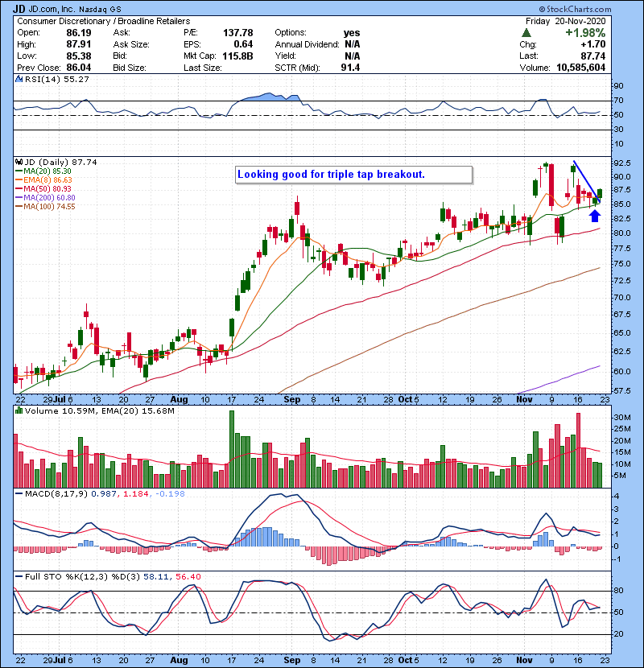
Task: Click the 'Bid Size:' label
Action: tap(129, 68)
